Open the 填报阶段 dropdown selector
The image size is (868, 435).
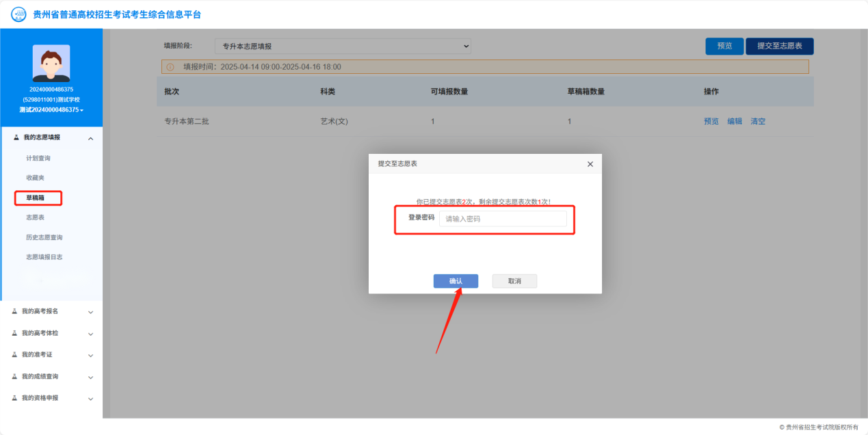coord(343,47)
